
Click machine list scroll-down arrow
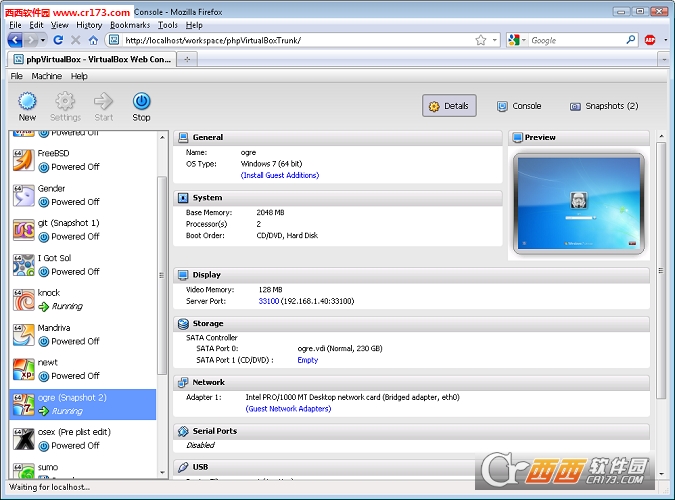point(162,472)
